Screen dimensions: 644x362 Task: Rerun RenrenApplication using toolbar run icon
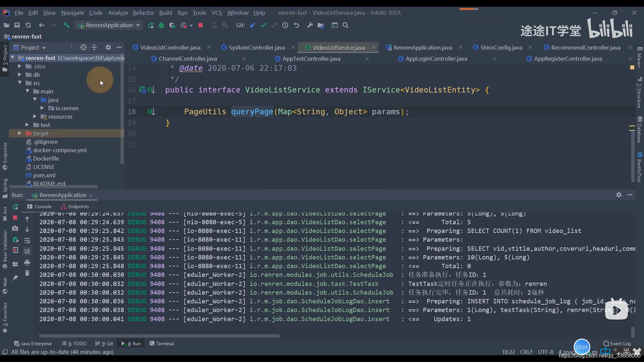[151, 25]
